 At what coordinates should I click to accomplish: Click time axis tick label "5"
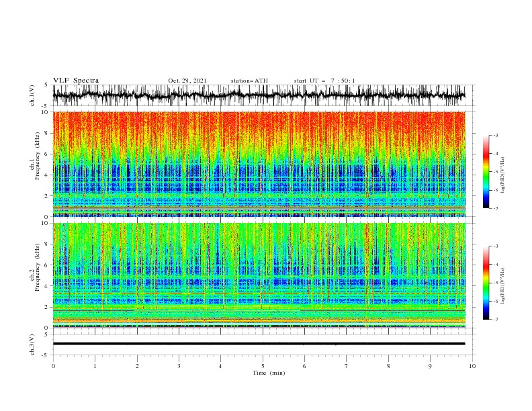[263, 366]
